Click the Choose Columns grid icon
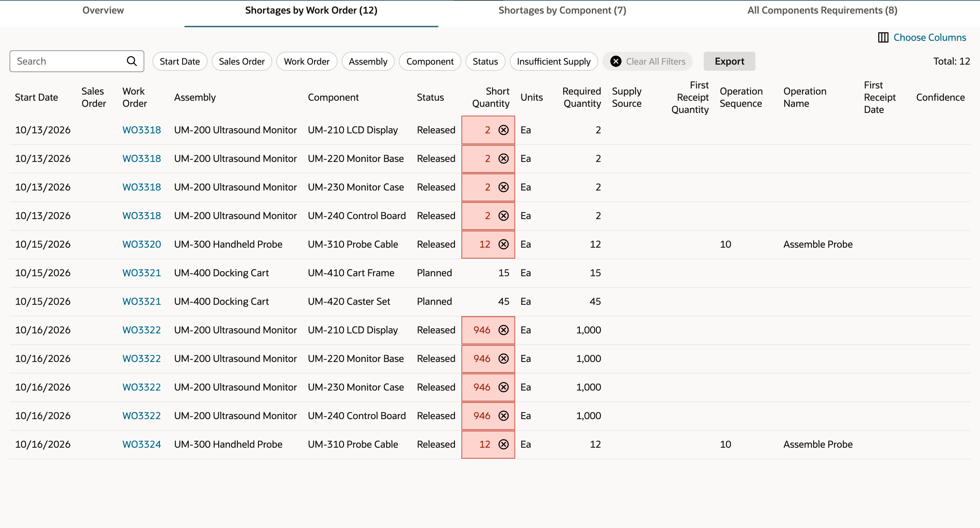This screenshot has width=980, height=528. coord(883,38)
